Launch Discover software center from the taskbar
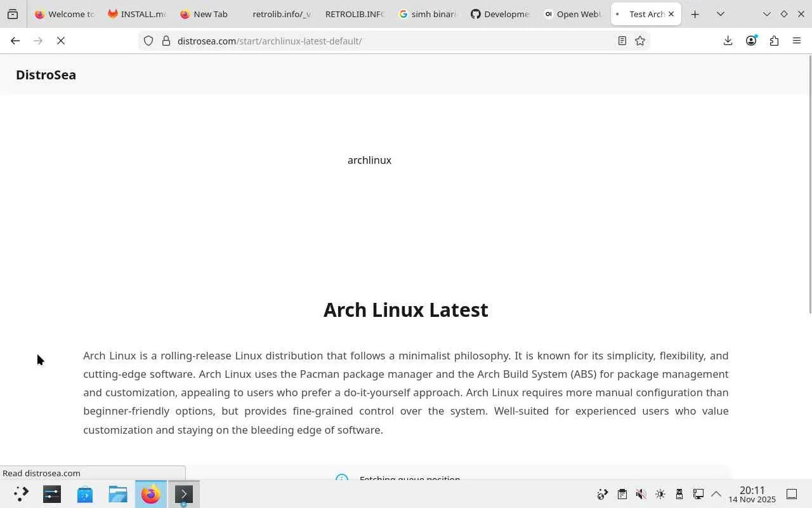The height and width of the screenshot is (508, 812). tap(85, 494)
